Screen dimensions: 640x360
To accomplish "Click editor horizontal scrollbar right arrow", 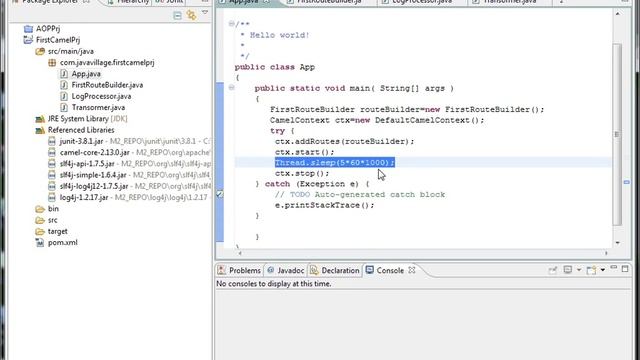I will pyautogui.click(x=607, y=253).
